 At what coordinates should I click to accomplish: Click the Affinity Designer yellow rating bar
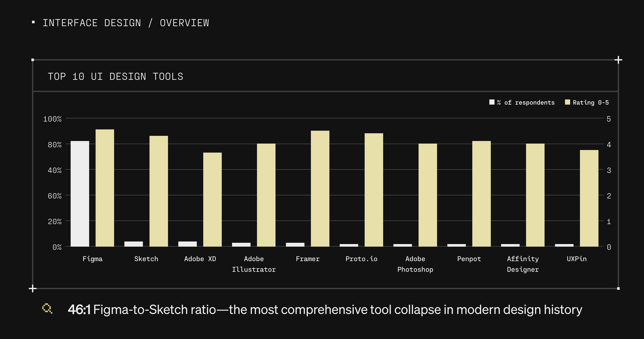pyautogui.click(x=535, y=195)
